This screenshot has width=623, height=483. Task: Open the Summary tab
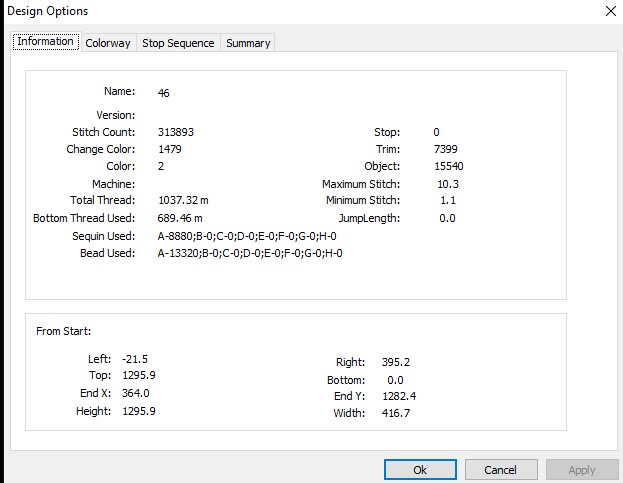click(248, 43)
